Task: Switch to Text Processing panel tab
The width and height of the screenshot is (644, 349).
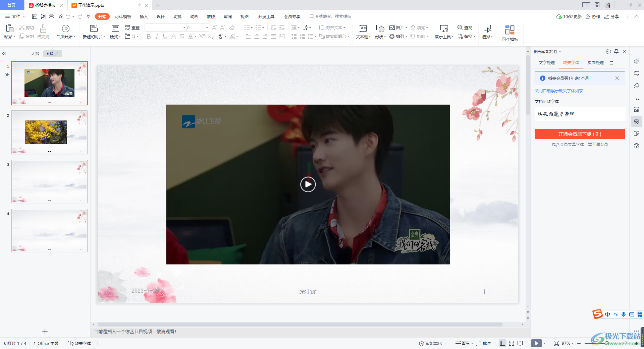Action: click(x=547, y=63)
